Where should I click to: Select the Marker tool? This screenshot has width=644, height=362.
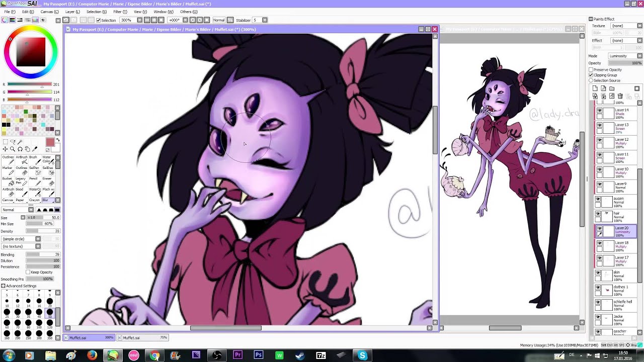(8, 171)
